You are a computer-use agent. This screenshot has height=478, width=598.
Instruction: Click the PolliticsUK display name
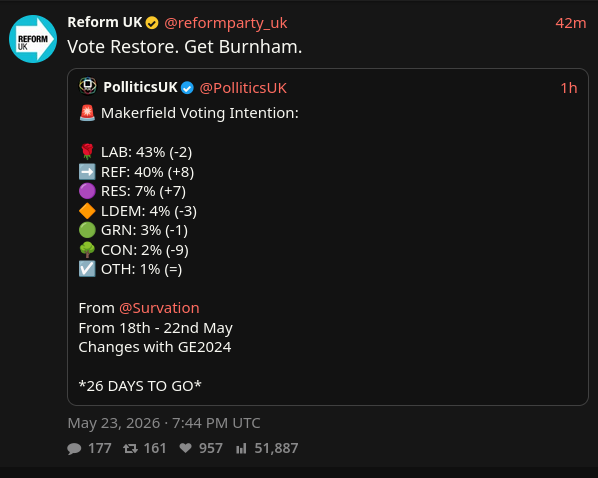140,87
